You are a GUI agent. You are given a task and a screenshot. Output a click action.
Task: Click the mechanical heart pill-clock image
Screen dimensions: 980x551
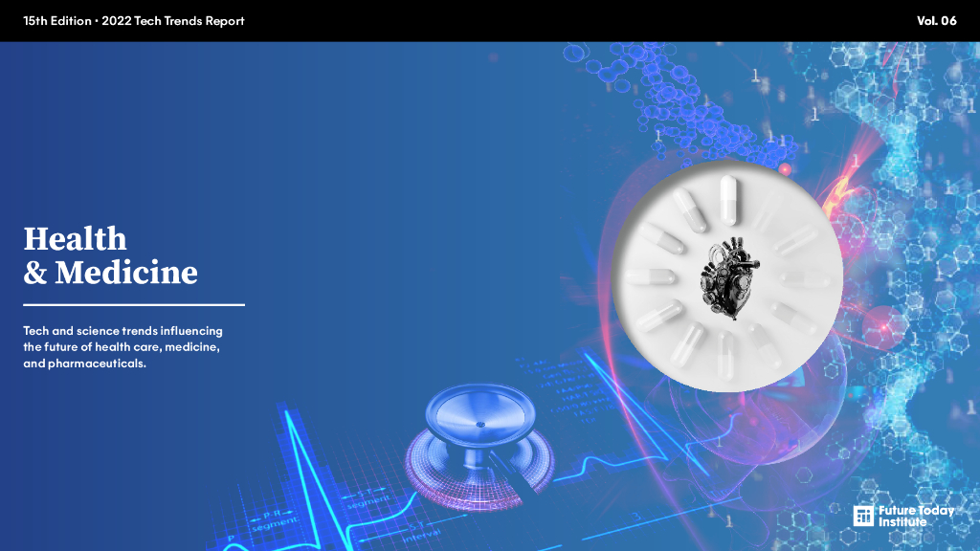pos(727,276)
